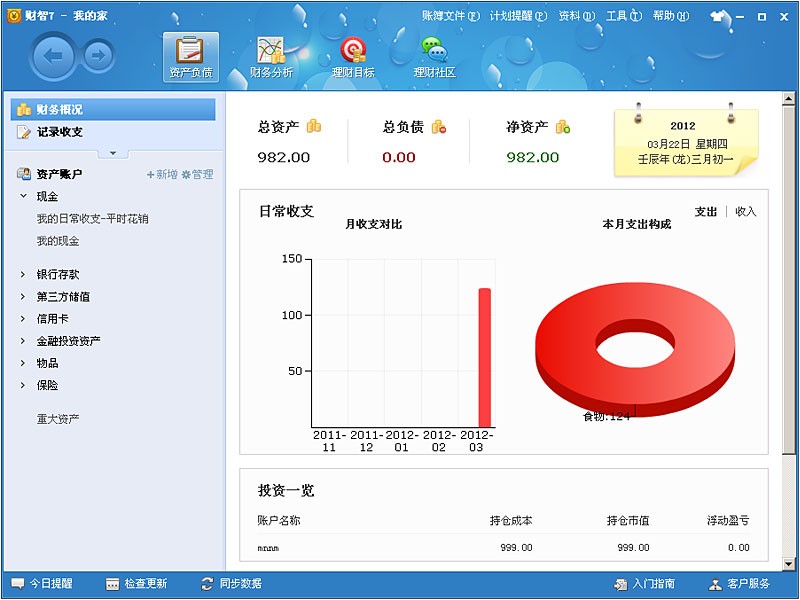Screen dimensions: 800x600
Task: Open the 工具 menu
Action: coord(621,16)
